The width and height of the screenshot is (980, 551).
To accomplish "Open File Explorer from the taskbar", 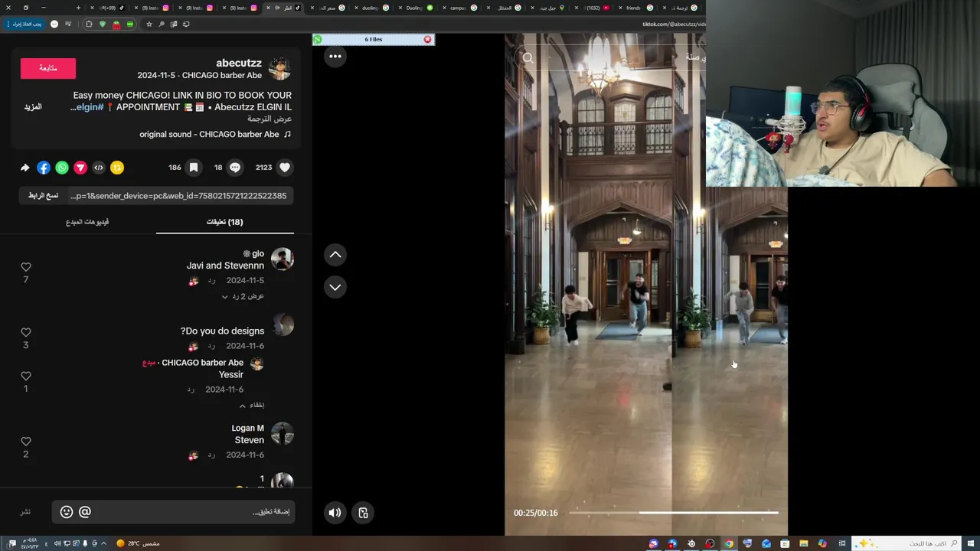I will pyautogui.click(x=804, y=543).
